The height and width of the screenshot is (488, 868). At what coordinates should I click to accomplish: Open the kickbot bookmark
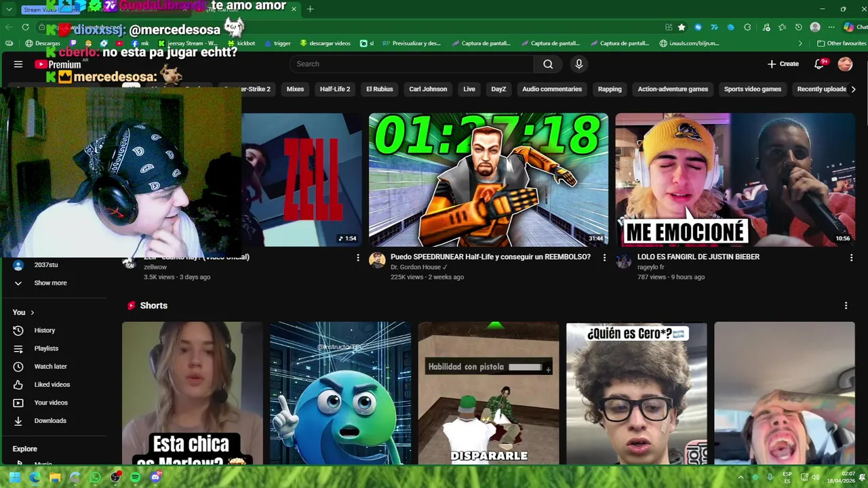click(x=241, y=43)
